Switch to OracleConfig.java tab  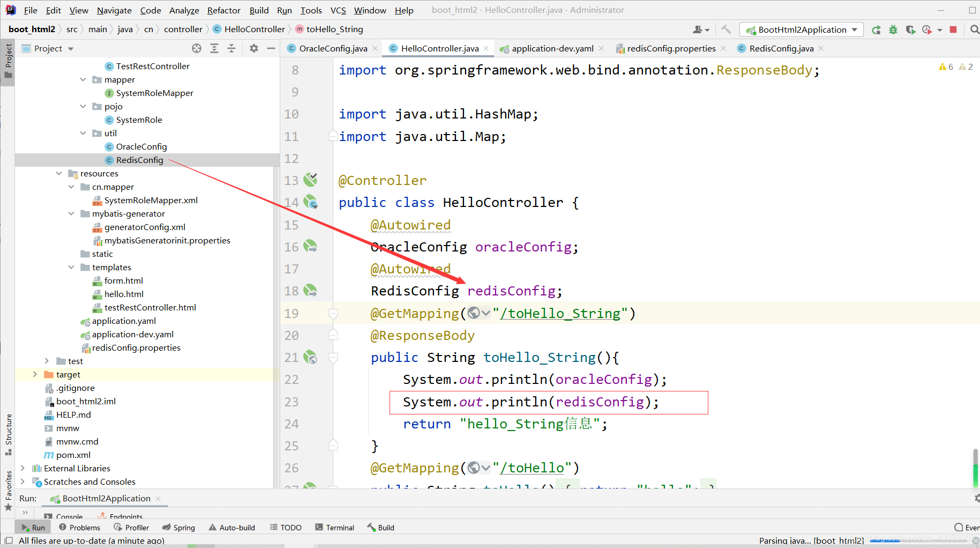tap(333, 48)
